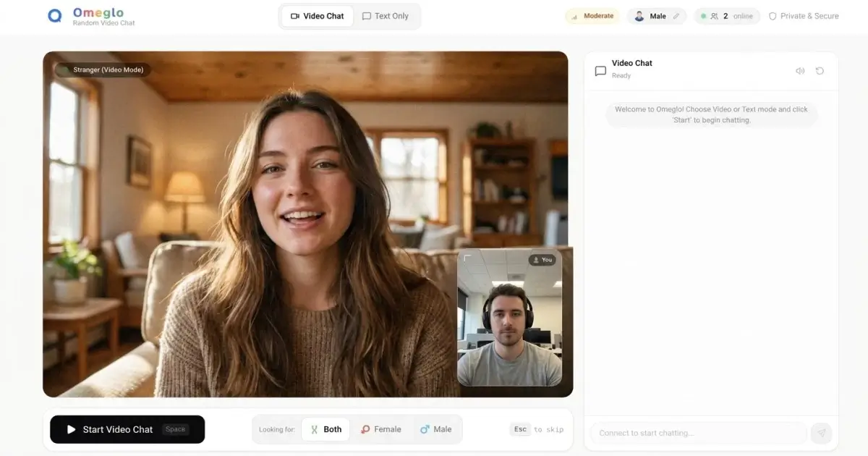Click the Omeglo brand name text

[x=98, y=12]
